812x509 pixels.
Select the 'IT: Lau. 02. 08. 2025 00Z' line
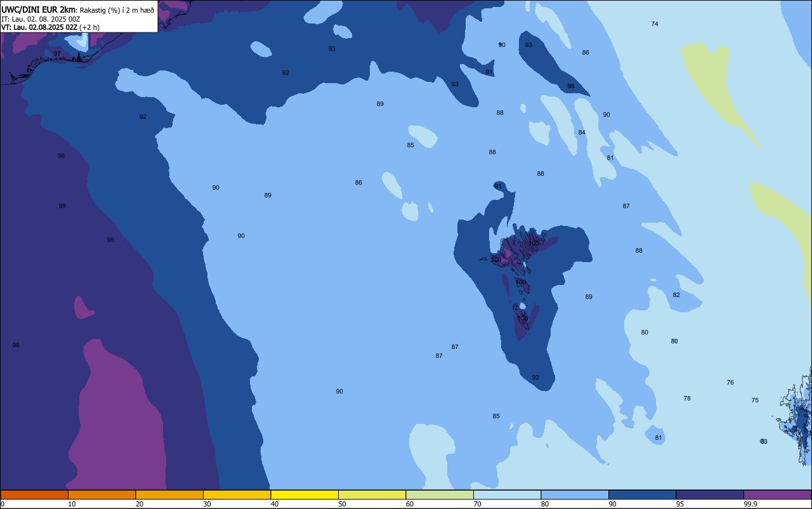click(x=41, y=19)
